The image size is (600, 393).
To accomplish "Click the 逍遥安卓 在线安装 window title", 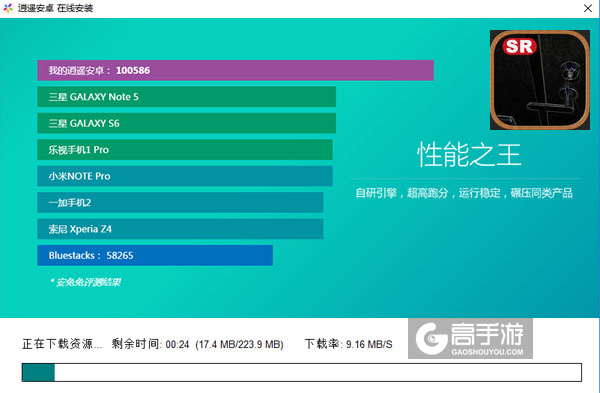I will click(x=55, y=8).
